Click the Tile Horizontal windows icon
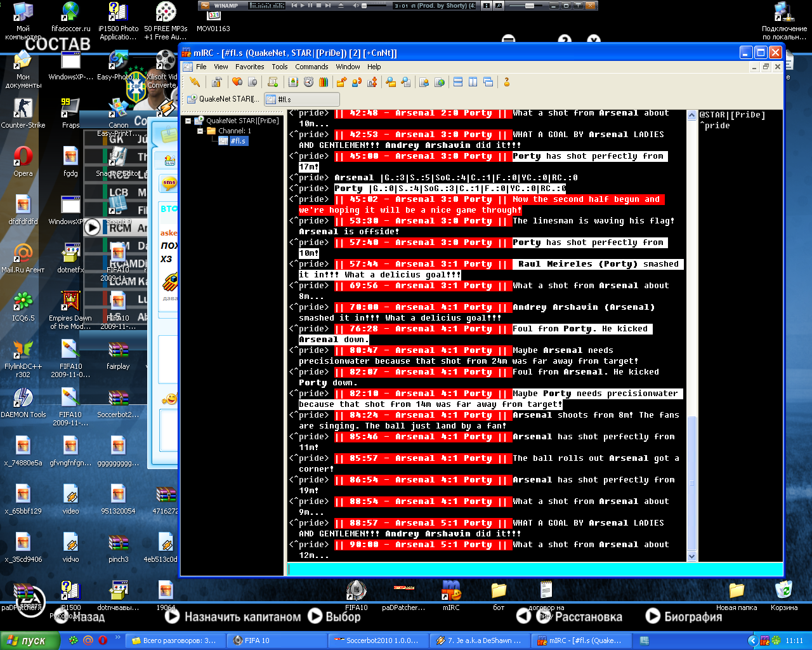812x650 pixels. [x=458, y=82]
